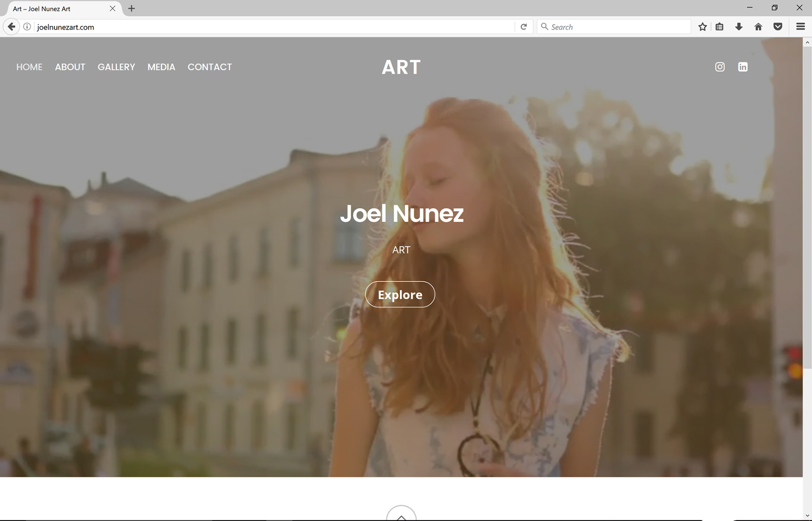Open a new browser tab
The height and width of the screenshot is (521, 812).
click(x=132, y=8)
